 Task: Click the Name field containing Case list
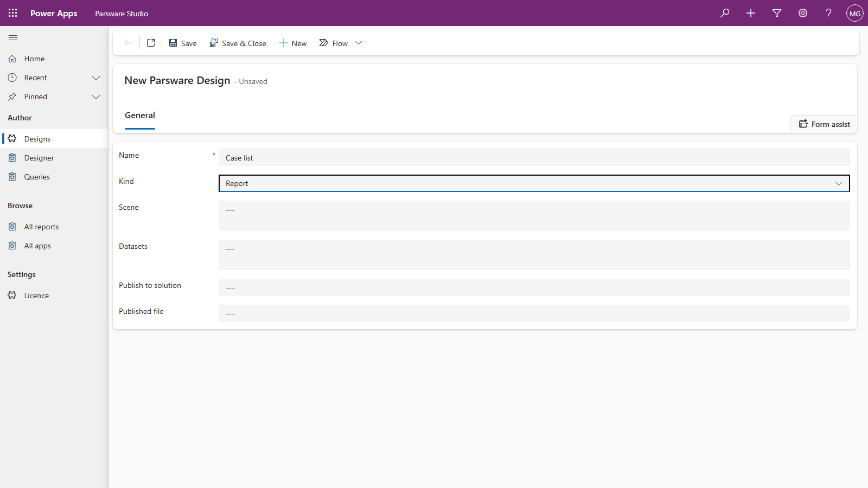[x=534, y=157]
